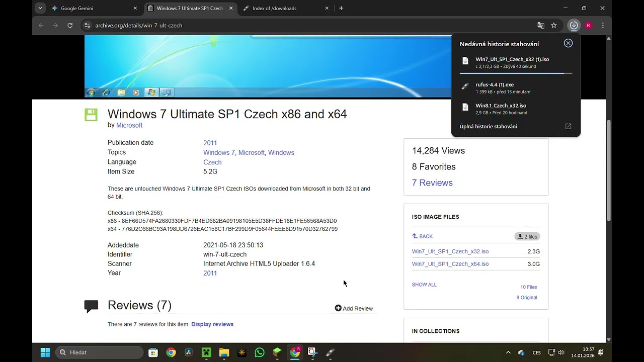
Task: Close the Google Gemini tab
Action: coord(135,8)
